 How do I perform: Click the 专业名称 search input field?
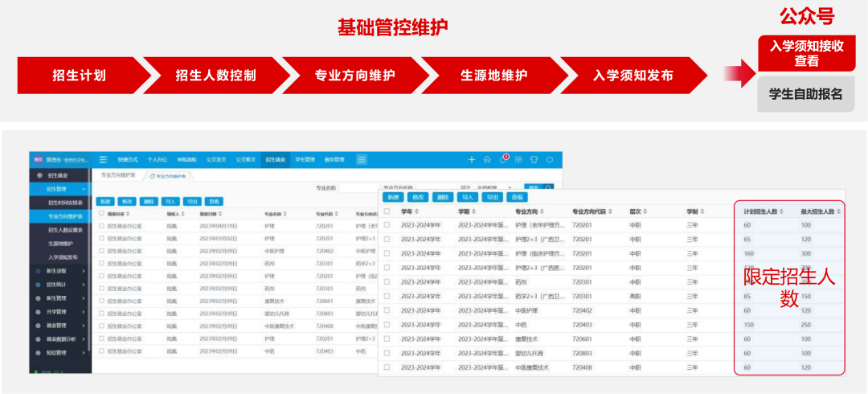click(x=358, y=188)
